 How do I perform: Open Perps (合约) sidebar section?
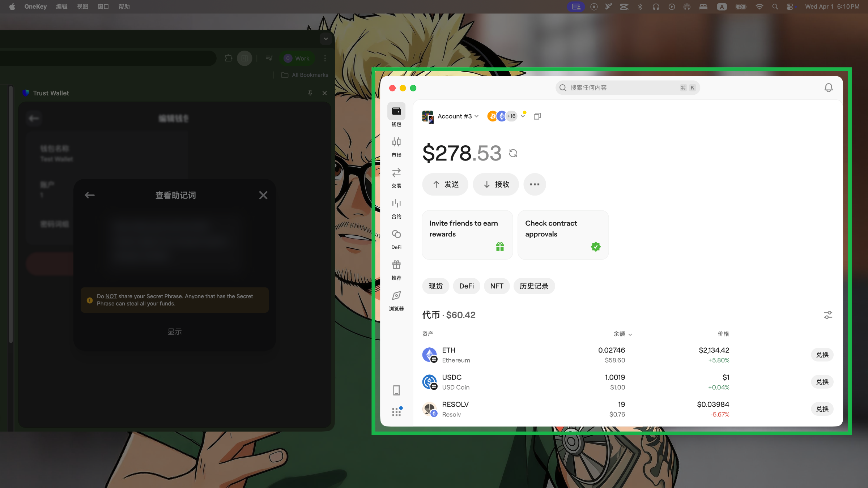[x=396, y=207]
